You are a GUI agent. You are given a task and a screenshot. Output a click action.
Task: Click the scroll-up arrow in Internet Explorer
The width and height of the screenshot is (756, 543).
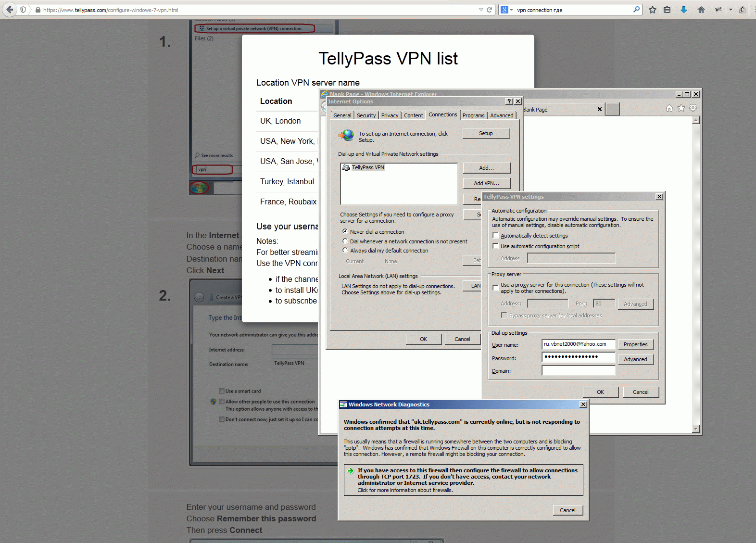tap(696, 120)
